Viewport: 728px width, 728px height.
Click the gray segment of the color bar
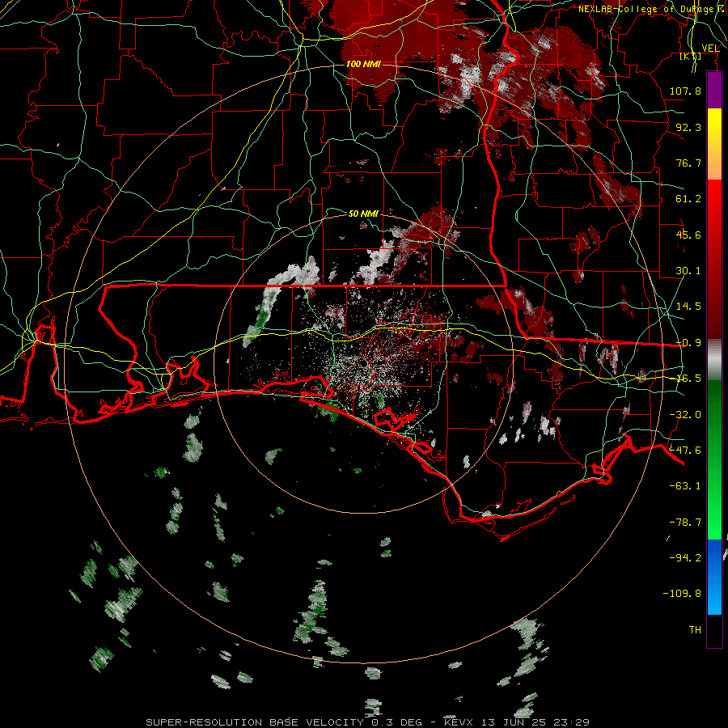[x=714, y=360]
